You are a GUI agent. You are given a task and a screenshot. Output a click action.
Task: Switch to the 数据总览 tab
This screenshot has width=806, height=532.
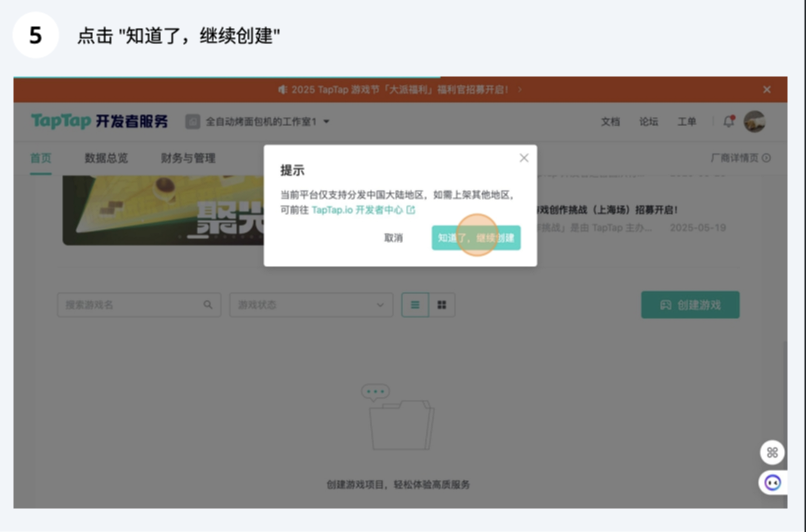106,158
